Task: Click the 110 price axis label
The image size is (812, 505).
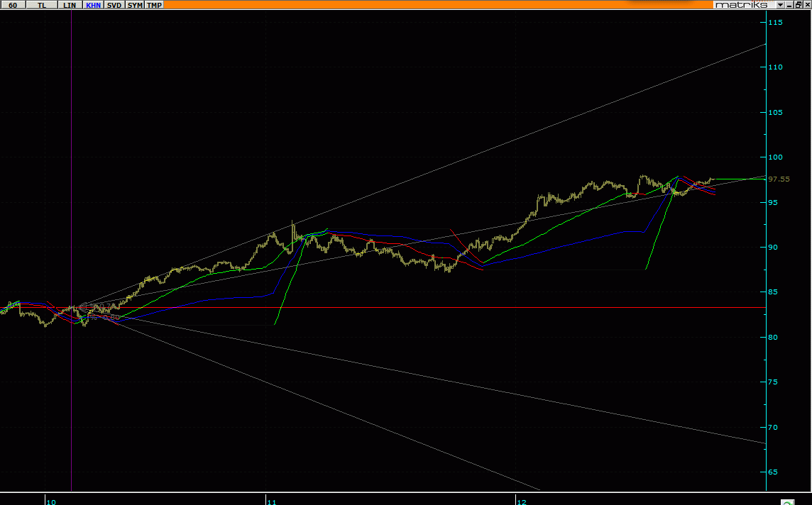Action: [x=775, y=67]
